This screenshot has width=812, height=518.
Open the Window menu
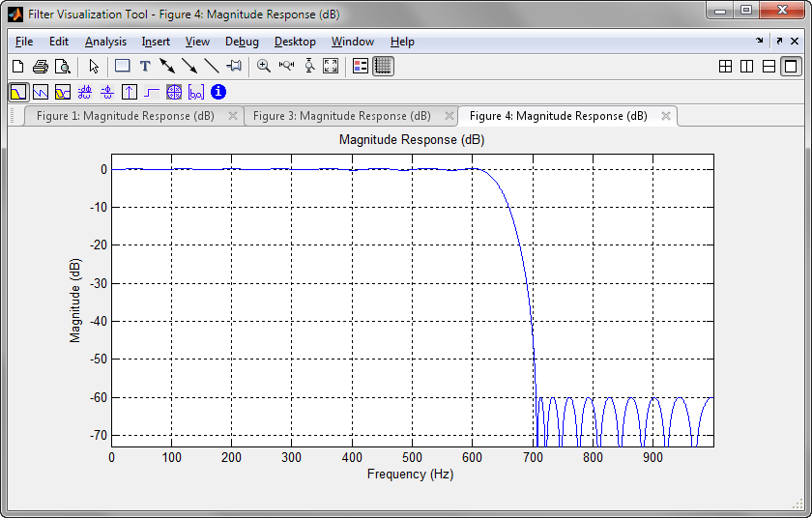pyautogui.click(x=353, y=42)
